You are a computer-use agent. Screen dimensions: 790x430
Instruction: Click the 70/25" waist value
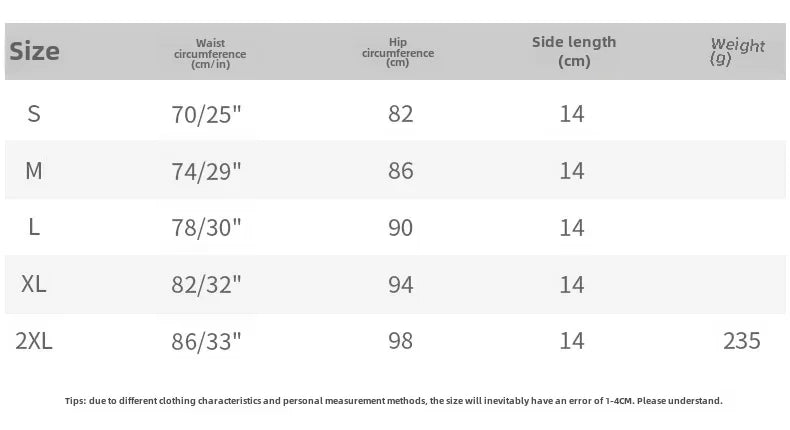click(207, 114)
